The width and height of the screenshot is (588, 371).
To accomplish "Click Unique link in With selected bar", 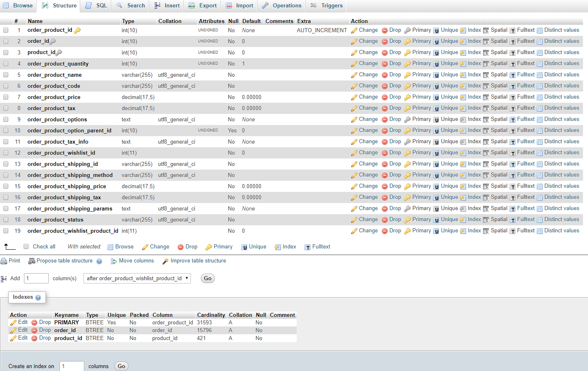I will click(x=257, y=247).
